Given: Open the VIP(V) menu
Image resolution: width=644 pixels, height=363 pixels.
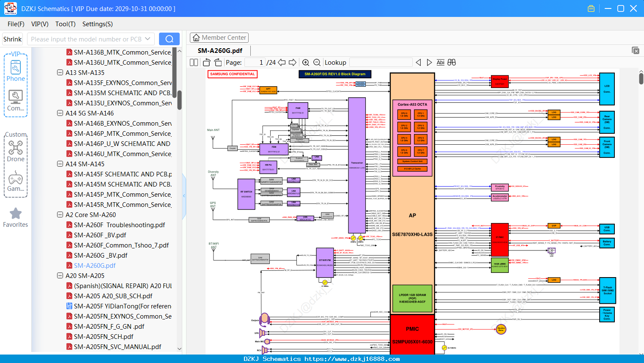Looking at the screenshot, I should click(40, 24).
